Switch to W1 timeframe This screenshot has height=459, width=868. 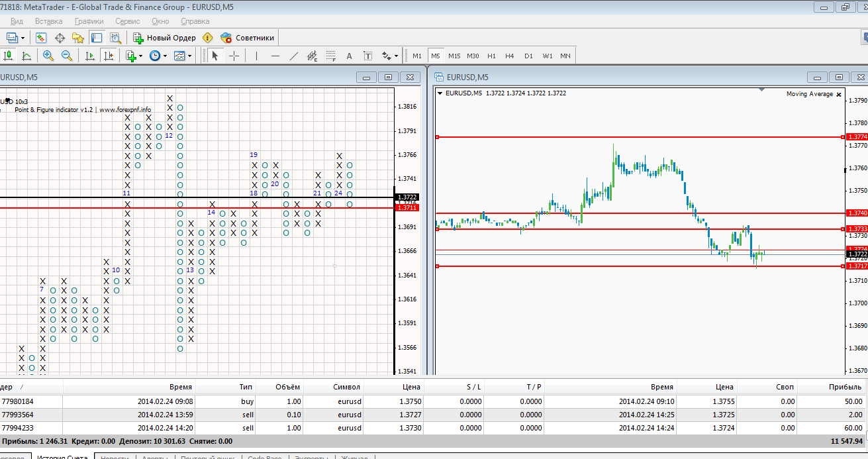pyautogui.click(x=547, y=56)
